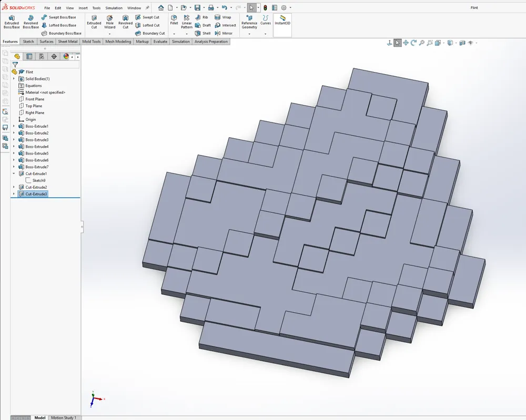Click the Undo arrow icon
The width and height of the screenshot is (526, 420).
click(225, 8)
